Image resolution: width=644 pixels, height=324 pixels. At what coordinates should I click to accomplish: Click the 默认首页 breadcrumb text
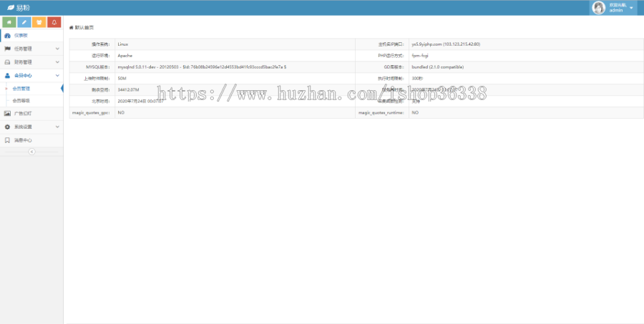(84, 27)
